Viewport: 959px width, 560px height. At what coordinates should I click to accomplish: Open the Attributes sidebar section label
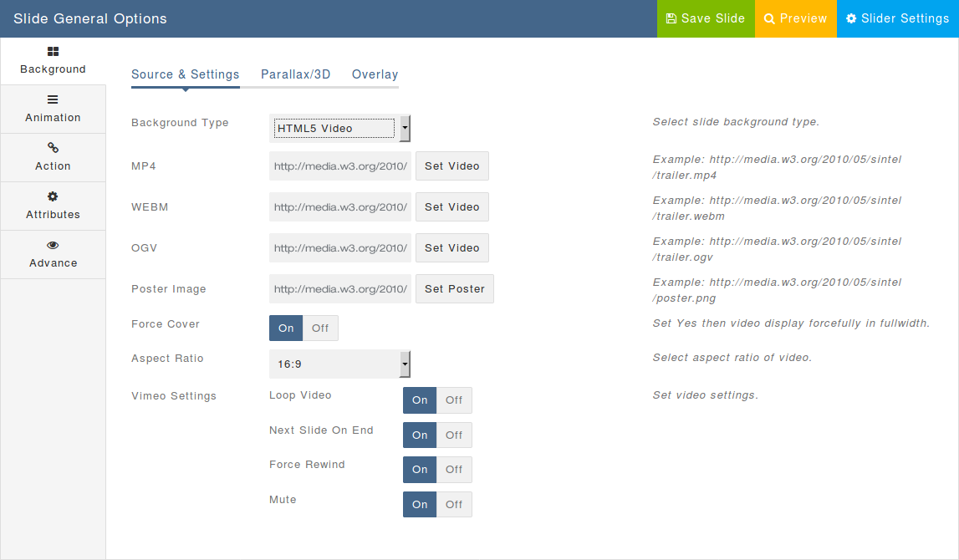[54, 215]
